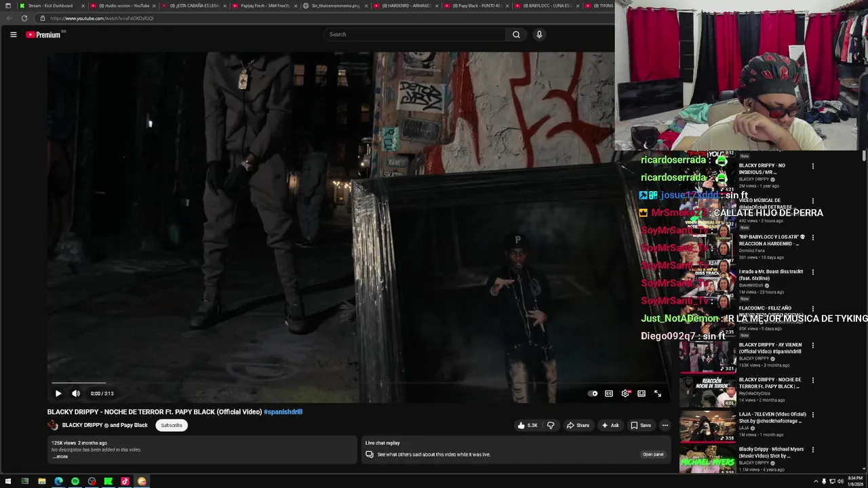Mute the video volume

pos(76,393)
